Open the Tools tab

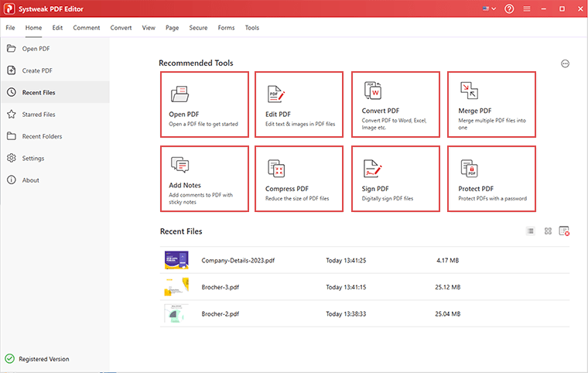click(252, 28)
